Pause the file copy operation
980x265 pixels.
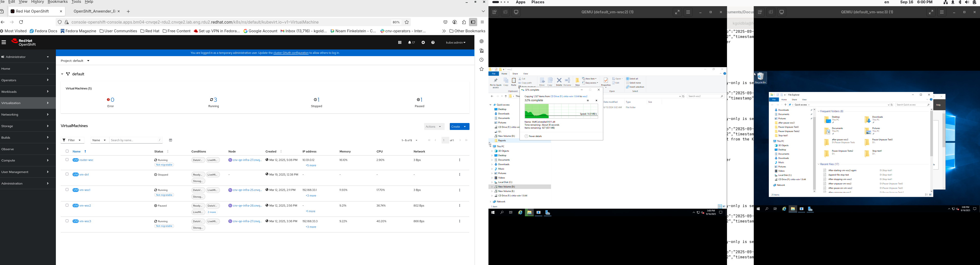pyautogui.click(x=588, y=101)
